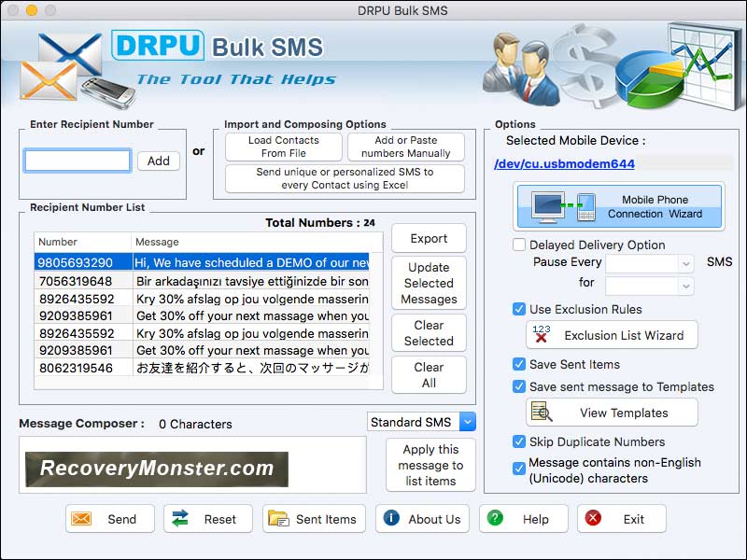Click Apply this message to list items

[x=430, y=464]
